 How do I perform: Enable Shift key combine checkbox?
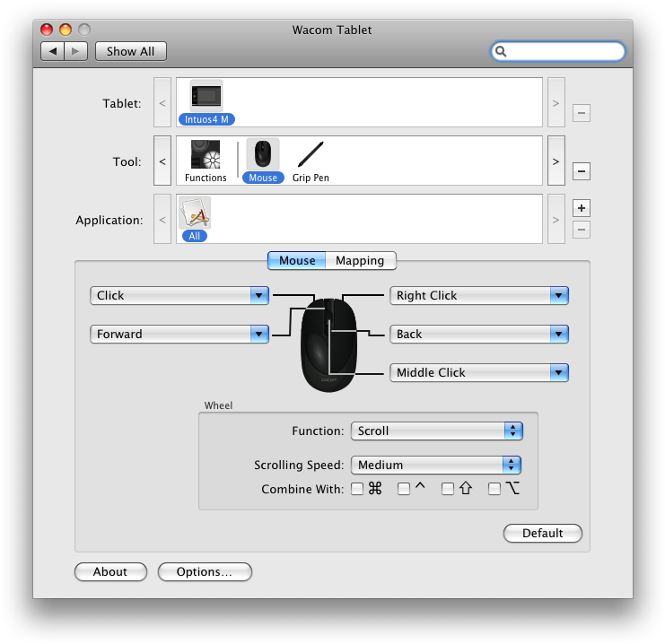coord(448,489)
